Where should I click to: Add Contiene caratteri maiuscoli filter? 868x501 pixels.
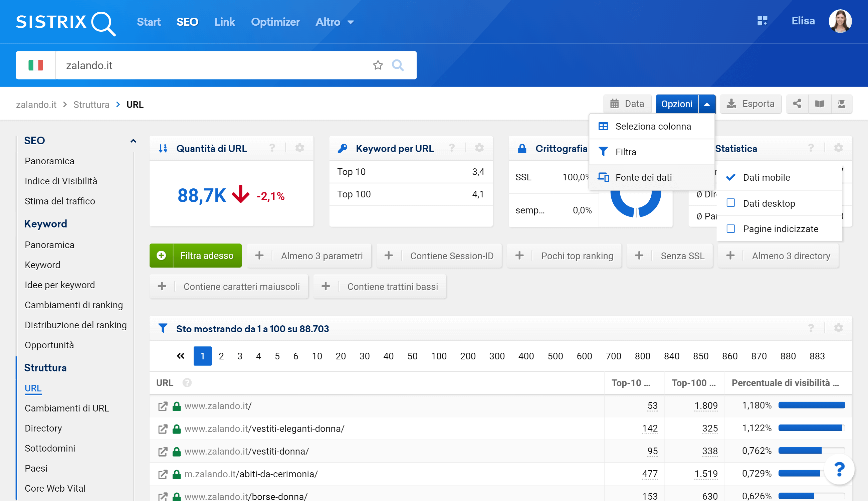click(229, 286)
